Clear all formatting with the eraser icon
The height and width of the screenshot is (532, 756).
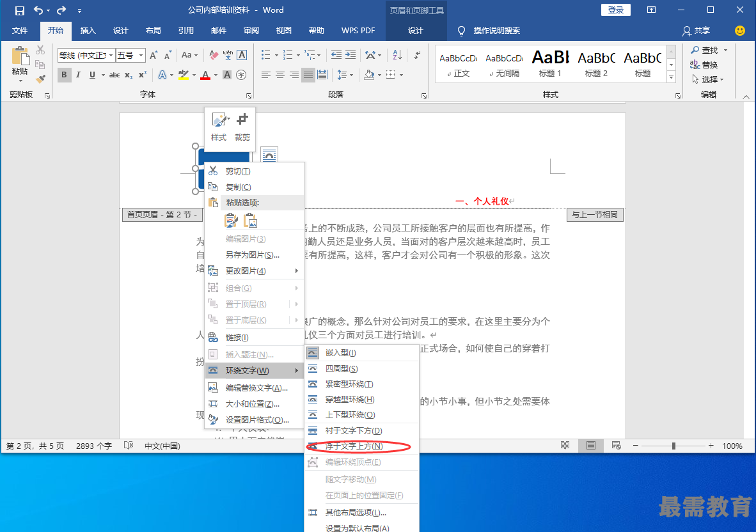214,56
